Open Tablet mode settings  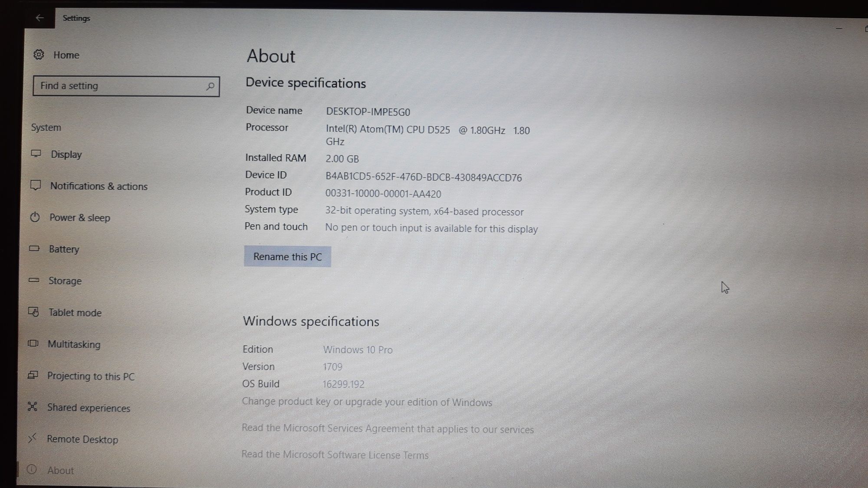coord(75,312)
